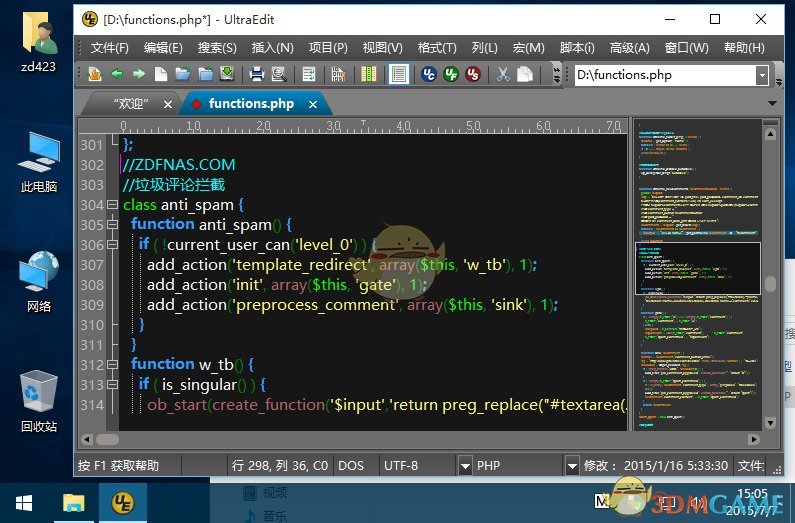Open File Explorer from the taskbar
This screenshot has height=523, width=795.
click(75, 502)
